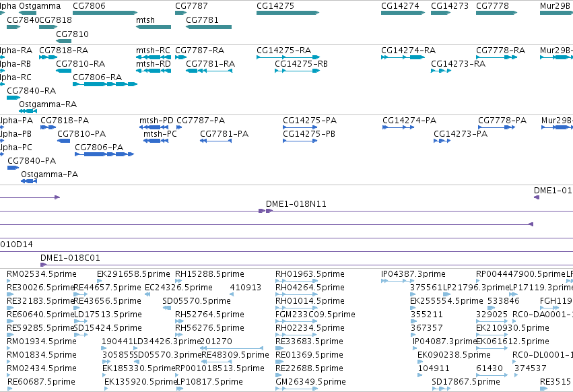This screenshot has height=392, width=573.
Task: Click the EK090238.5prime EST label
Action: pos(454,355)
